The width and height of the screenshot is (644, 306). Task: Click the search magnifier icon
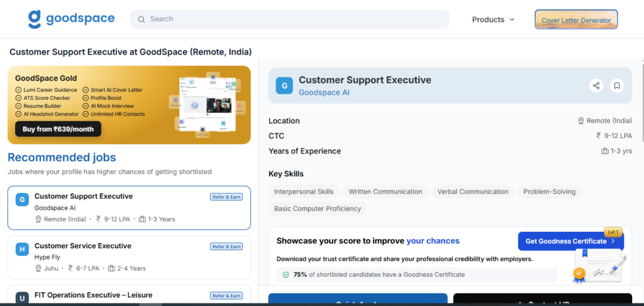coord(142,19)
